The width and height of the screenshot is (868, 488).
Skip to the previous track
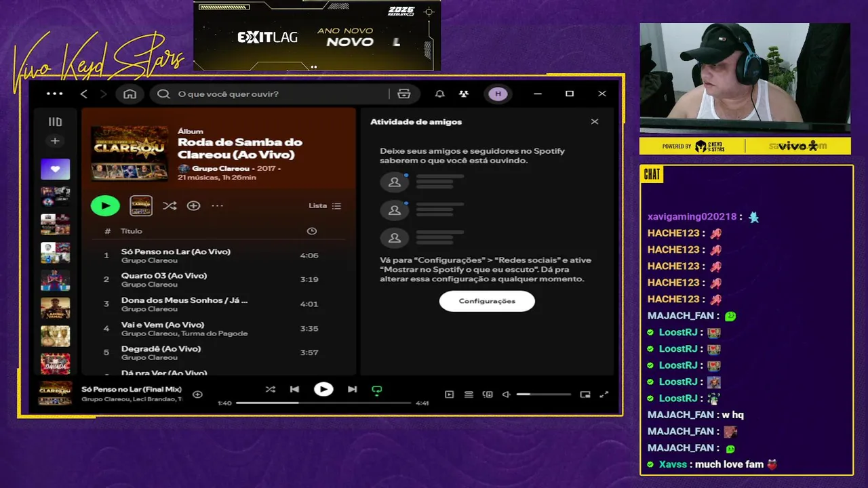(x=294, y=389)
